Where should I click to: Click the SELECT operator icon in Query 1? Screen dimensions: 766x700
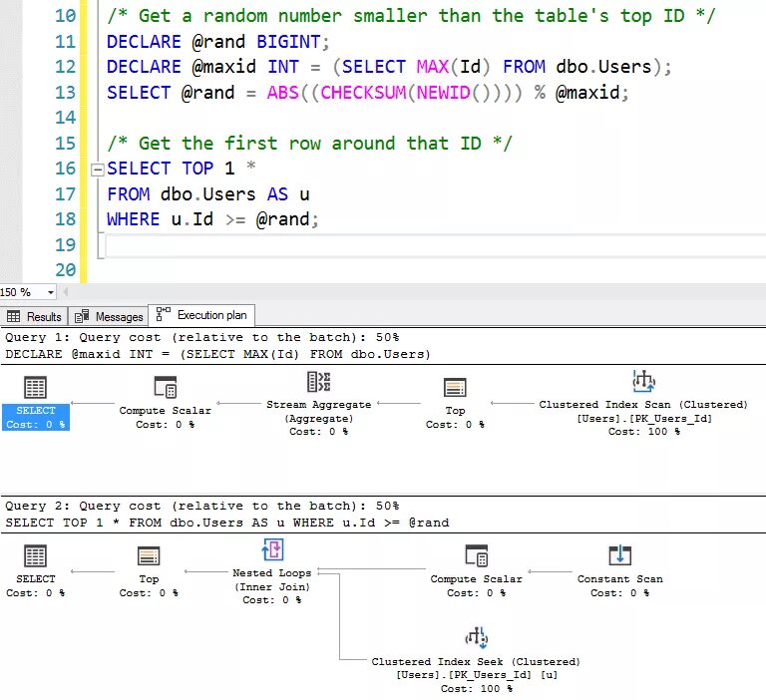(x=35, y=387)
